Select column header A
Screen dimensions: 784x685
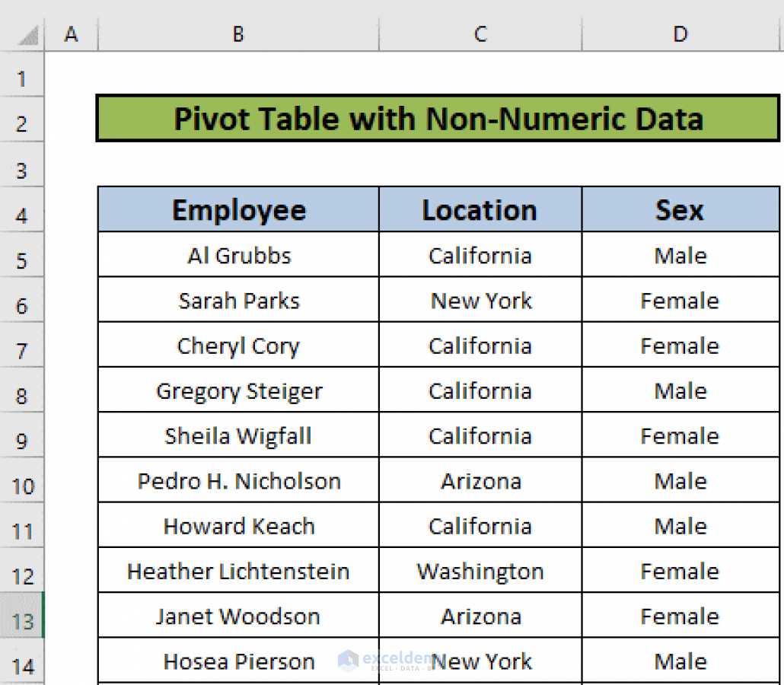coord(72,33)
